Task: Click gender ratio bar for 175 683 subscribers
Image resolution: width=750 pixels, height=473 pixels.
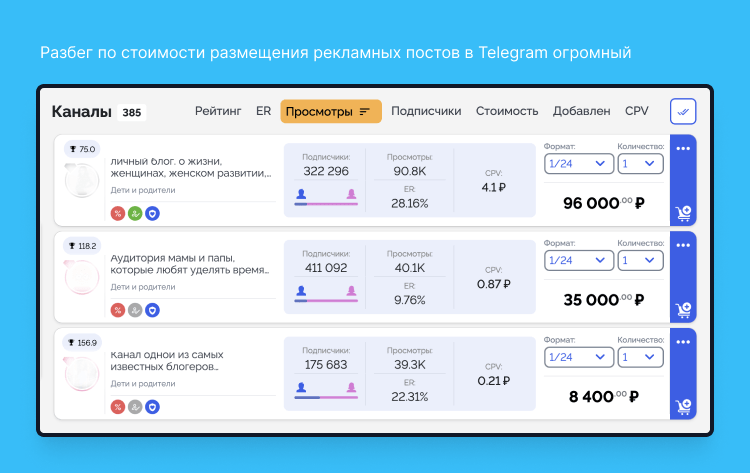Action: pos(326,397)
